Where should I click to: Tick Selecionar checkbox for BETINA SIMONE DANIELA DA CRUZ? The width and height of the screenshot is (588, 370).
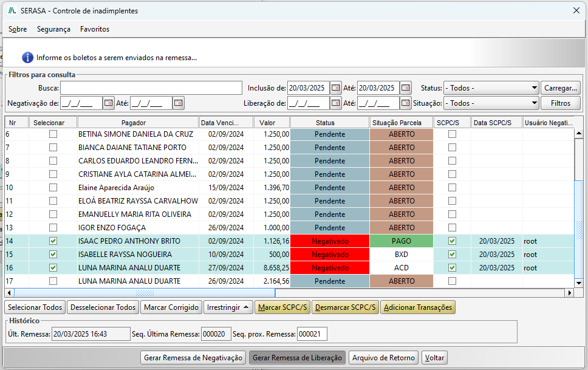click(x=53, y=134)
